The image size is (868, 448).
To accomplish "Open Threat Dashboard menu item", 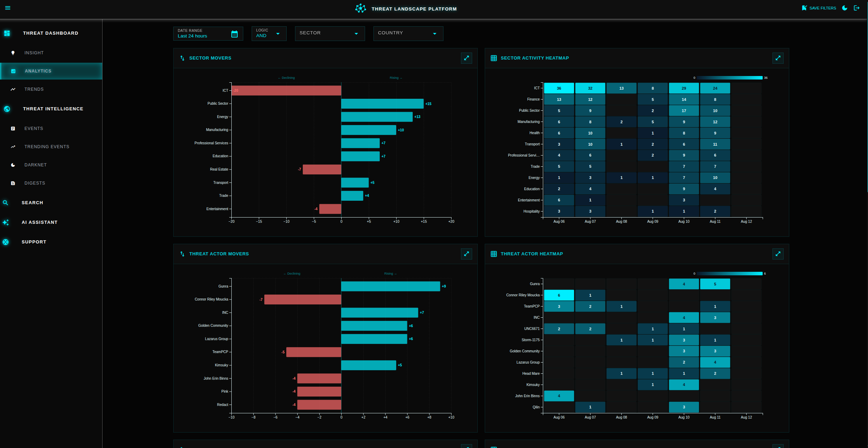I will pos(51,33).
